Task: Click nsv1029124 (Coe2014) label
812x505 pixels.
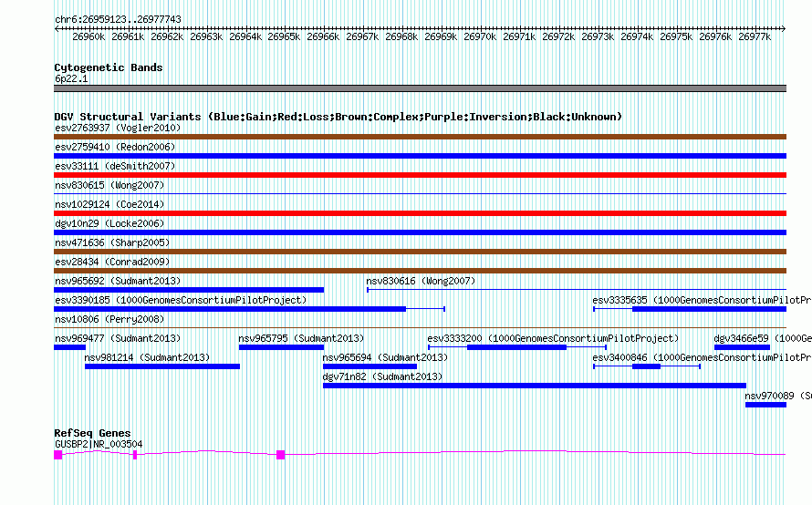Action: tap(109, 204)
